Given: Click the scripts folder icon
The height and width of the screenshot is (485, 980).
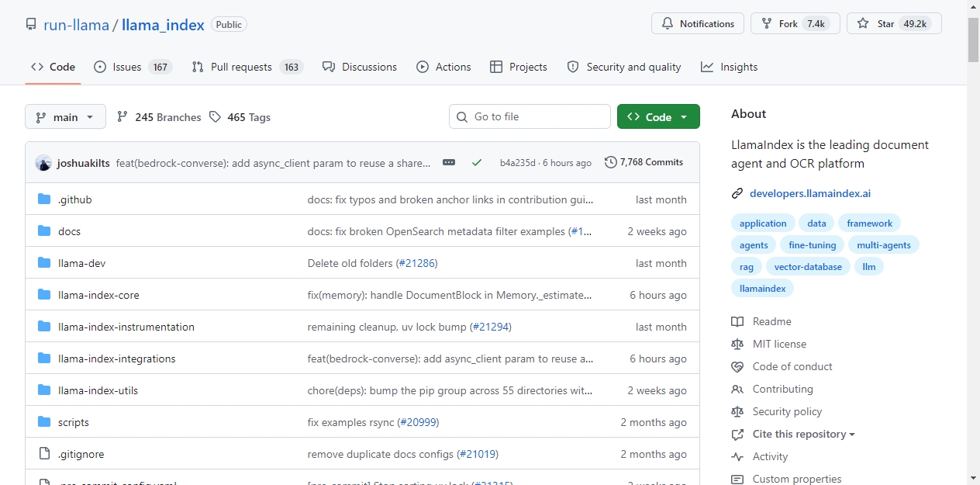Looking at the screenshot, I should click(44, 422).
